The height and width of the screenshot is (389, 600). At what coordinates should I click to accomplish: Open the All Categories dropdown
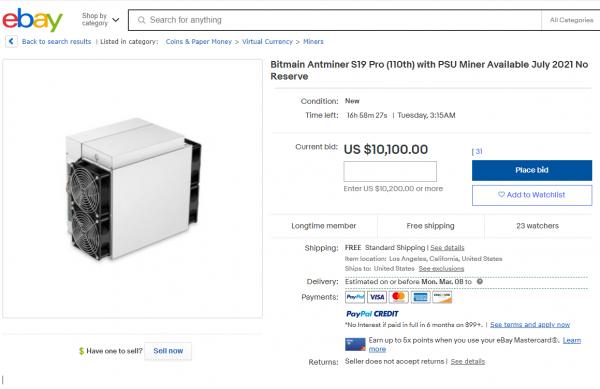point(571,20)
